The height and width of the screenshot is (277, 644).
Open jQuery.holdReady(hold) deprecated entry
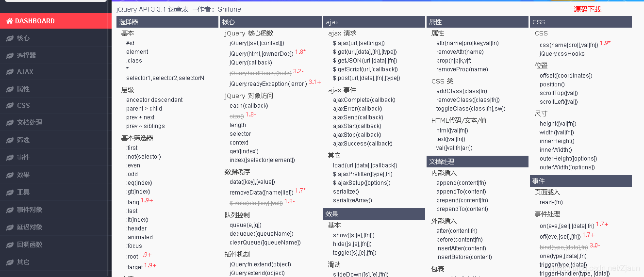click(260, 73)
